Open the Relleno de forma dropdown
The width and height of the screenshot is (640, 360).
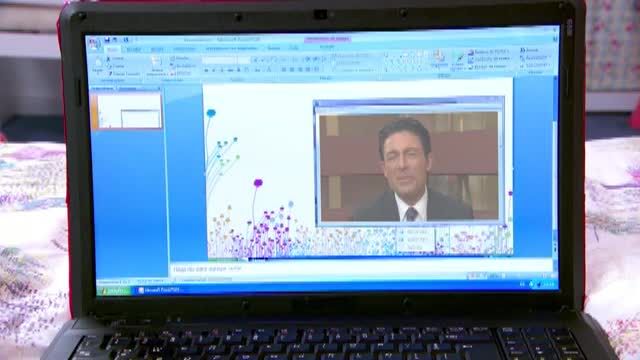pos(489,52)
